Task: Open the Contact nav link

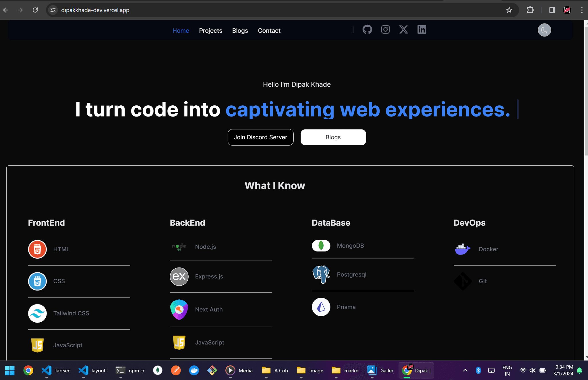Action: (269, 30)
